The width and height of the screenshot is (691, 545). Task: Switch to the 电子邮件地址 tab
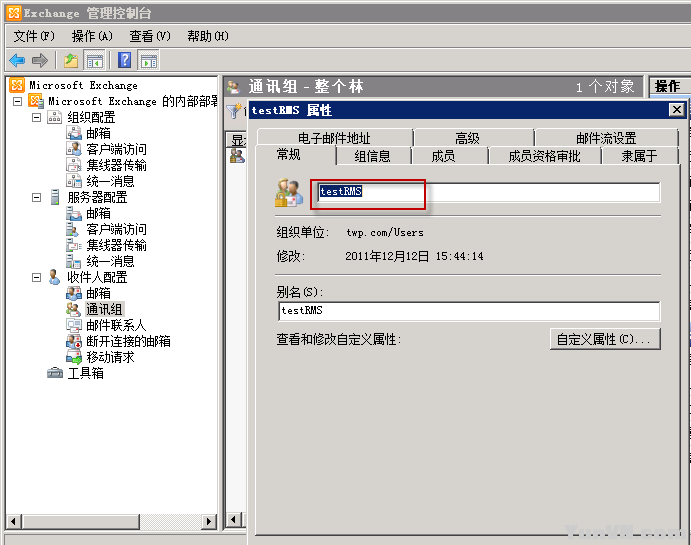click(x=334, y=138)
